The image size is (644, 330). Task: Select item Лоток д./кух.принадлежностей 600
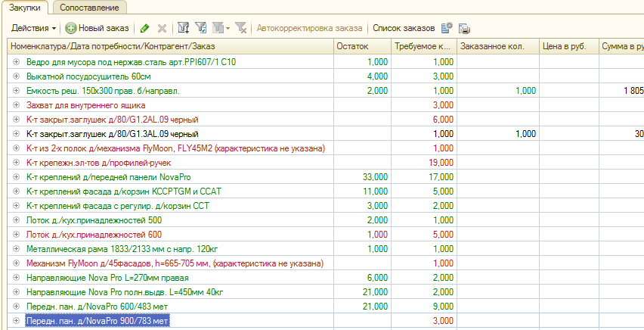click(94, 235)
